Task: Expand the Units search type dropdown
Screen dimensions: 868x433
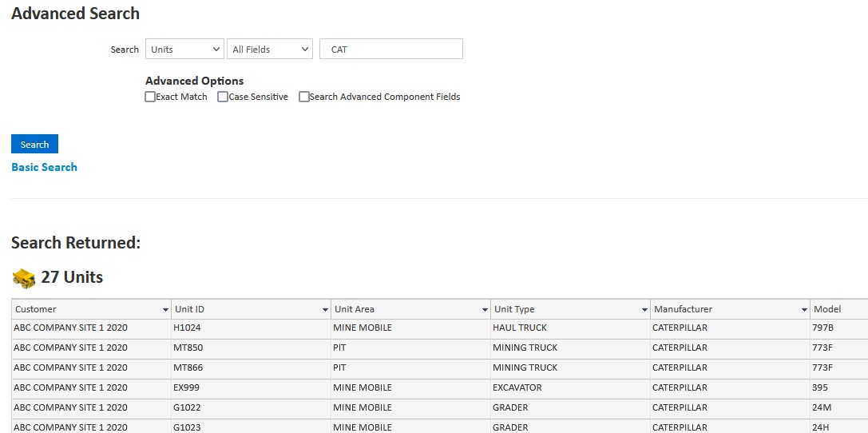Action: pos(184,50)
